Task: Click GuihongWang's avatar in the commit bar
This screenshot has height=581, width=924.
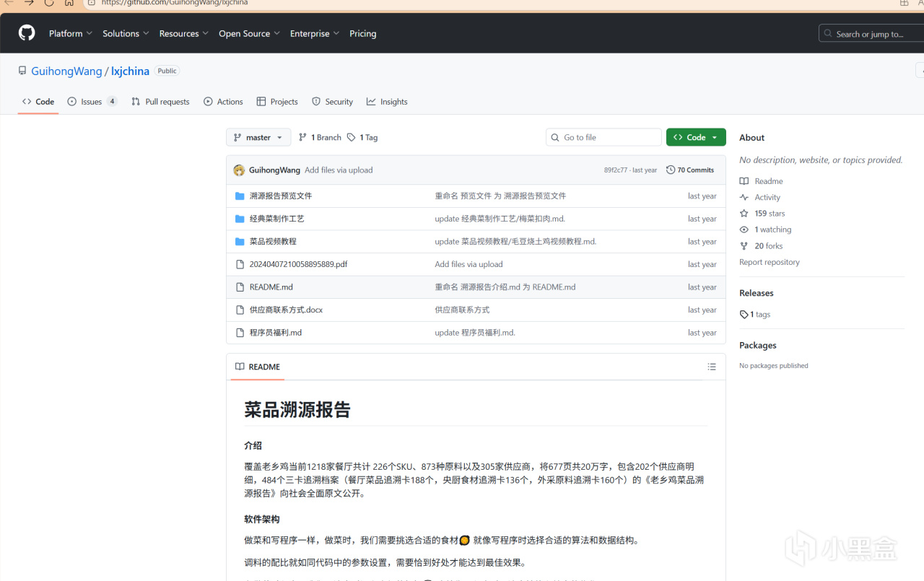Action: point(239,170)
